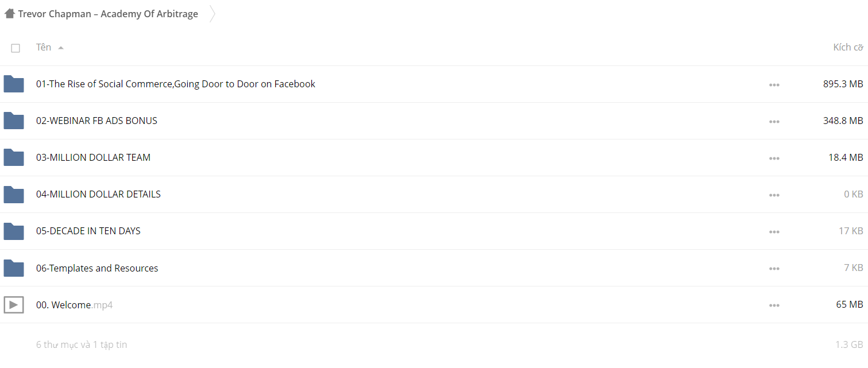
Task: Open the 04-MILLION DOLLAR DETAILS folder name
Action: click(x=98, y=194)
